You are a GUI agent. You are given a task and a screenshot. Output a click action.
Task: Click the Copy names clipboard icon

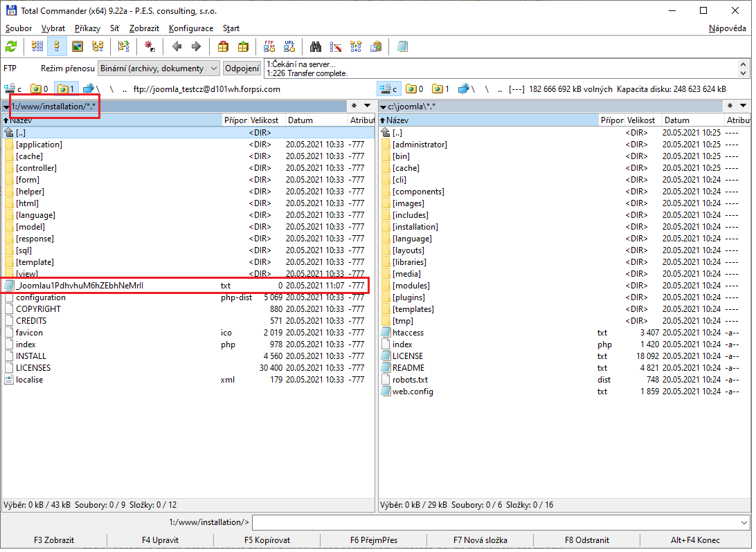point(376,47)
